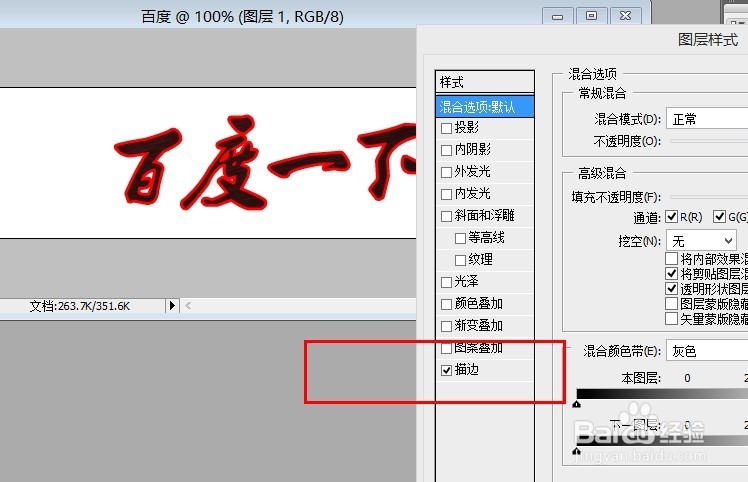Open the 描边 stroke settings row
Viewport: 748px width, 482px height.
(x=485, y=370)
